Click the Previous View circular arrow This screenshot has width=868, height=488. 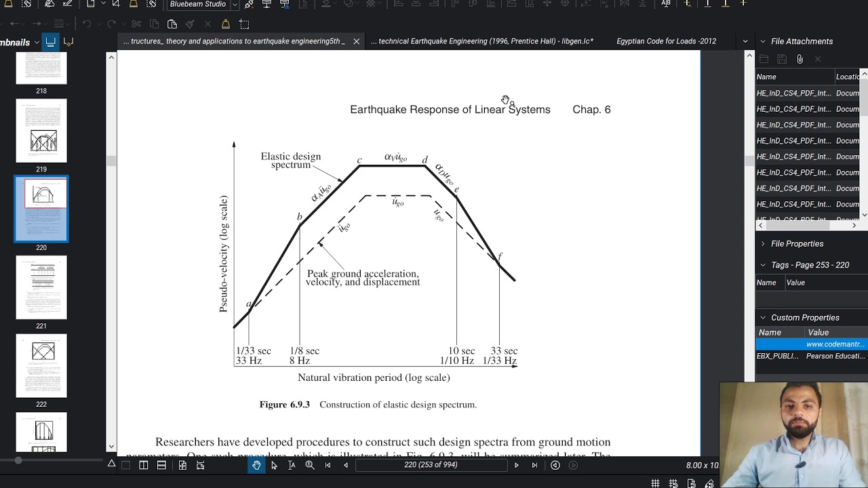555,465
